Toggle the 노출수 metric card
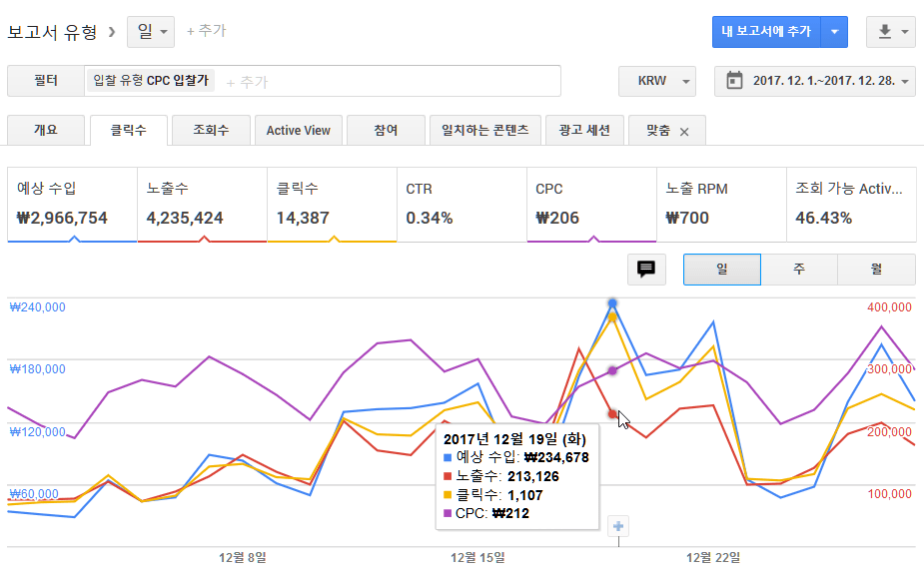This screenshot has width=924, height=578. coord(201,204)
